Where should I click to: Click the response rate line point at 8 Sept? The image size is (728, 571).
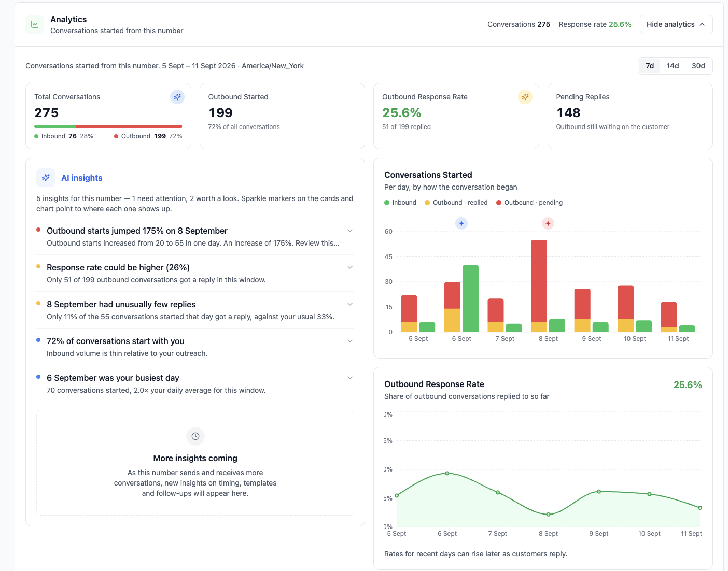(549, 515)
